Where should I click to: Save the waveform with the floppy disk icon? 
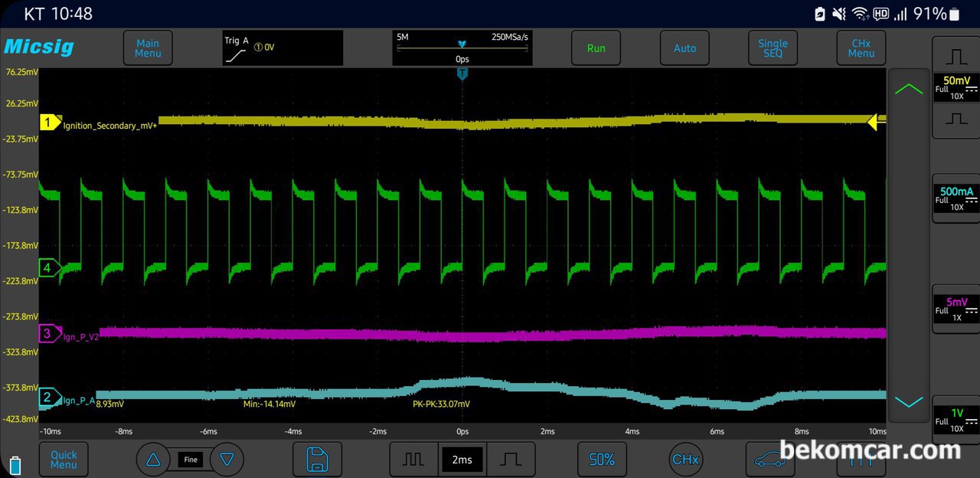pos(317,460)
